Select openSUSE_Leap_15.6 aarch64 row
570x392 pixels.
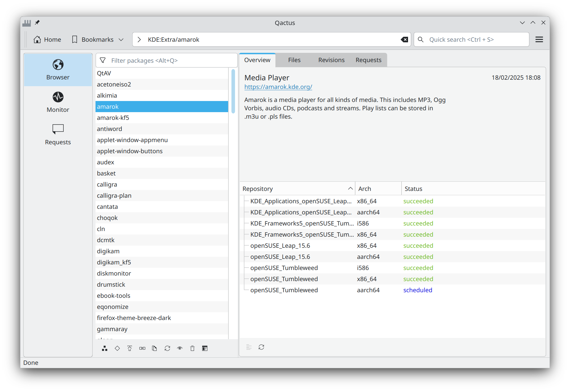393,257
